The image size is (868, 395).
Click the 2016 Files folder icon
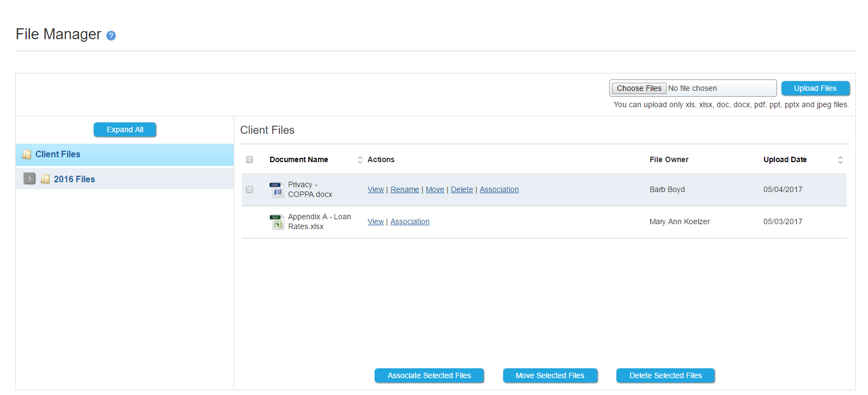click(45, 179)
